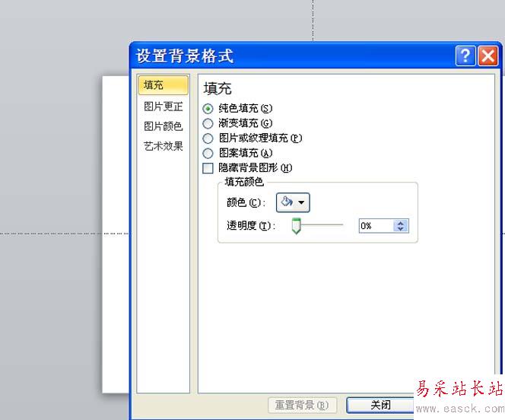
Task: Decrease transparency with the down spinner arrow
Action: [x=400, y=229]
